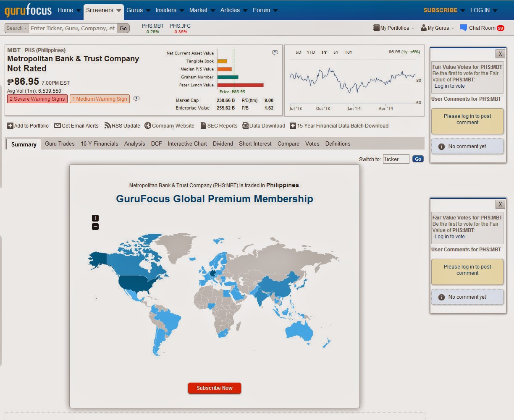Open the Short Interest tab
Screen dimensions: 514x420
(255, 143)
